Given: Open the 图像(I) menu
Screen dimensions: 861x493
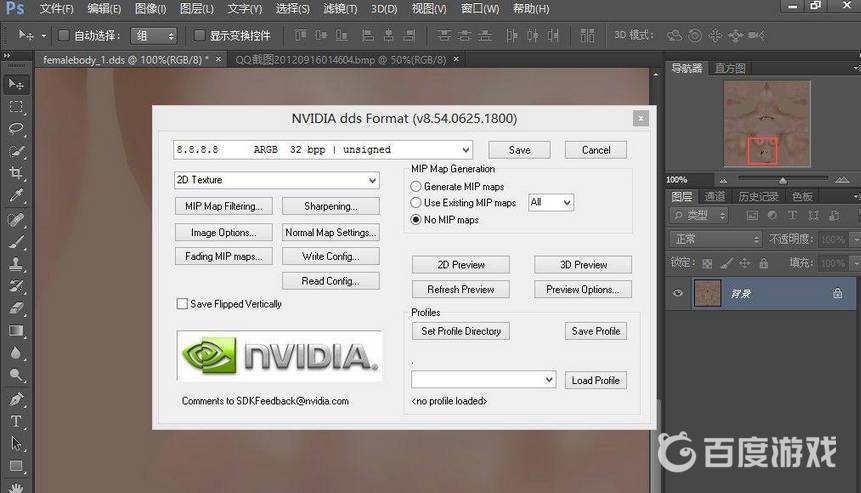Looking at the screenshot, I should (150, 9).
